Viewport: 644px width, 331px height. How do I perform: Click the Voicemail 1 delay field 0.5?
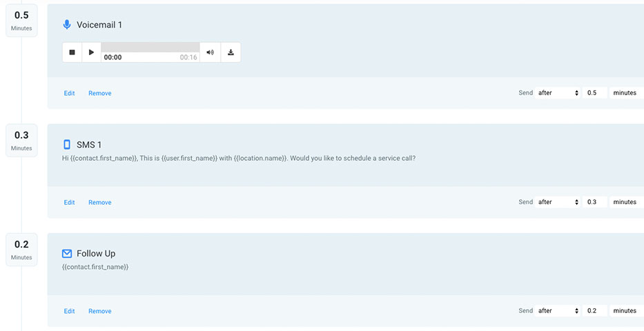595,92
